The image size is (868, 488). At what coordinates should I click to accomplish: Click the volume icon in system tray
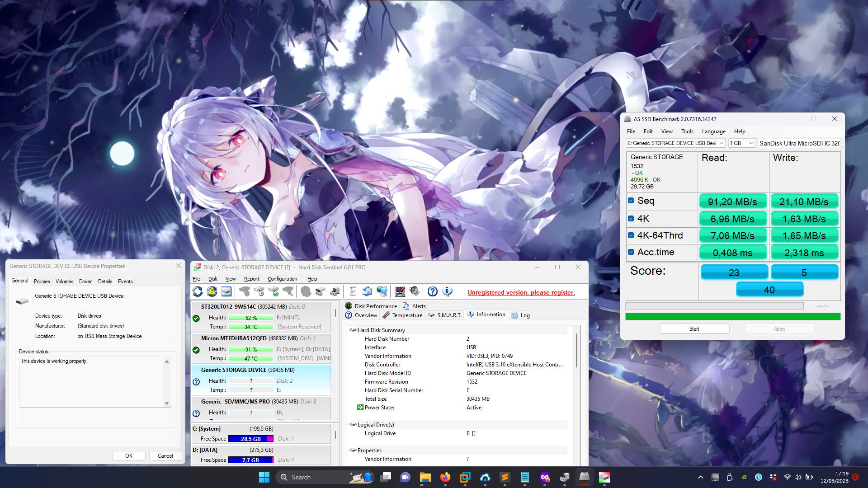pyautogui.click(x=798, y=477)
